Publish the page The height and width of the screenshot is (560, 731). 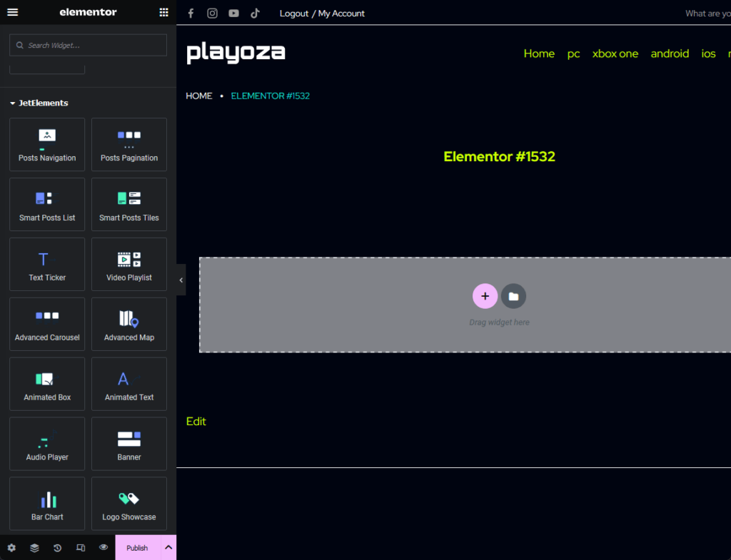[x=136, y=548]
